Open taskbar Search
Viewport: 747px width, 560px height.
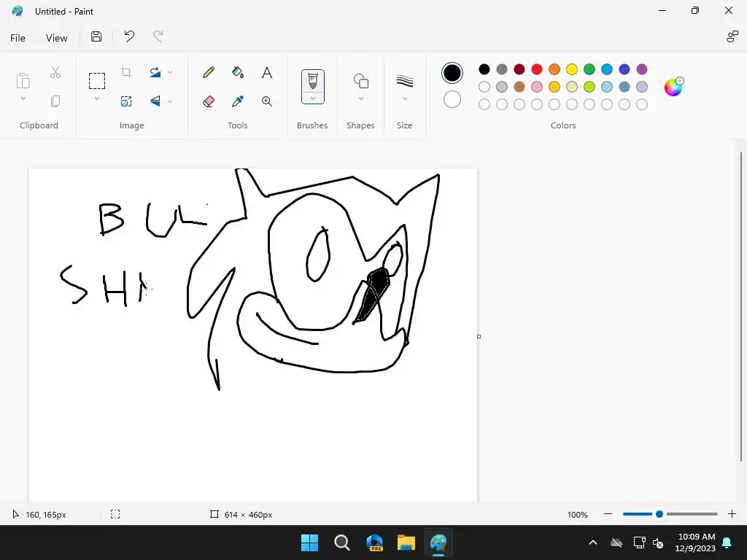(342, 542)
